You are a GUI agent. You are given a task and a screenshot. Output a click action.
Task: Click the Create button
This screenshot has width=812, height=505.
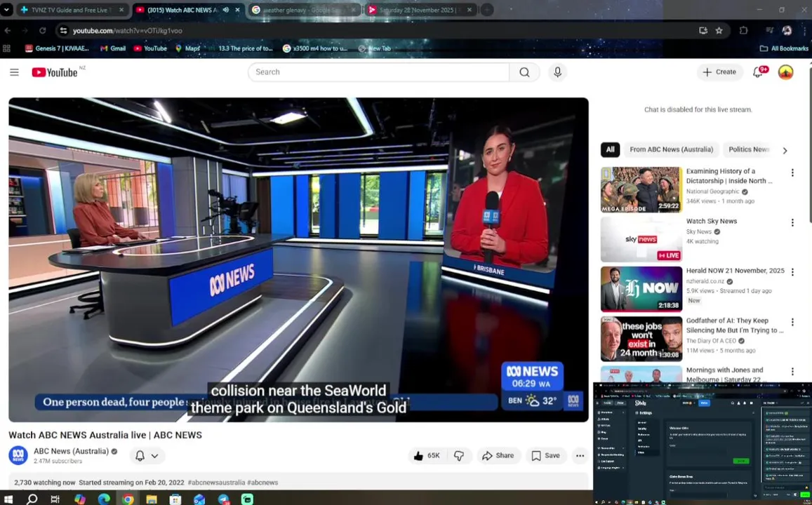719,72
